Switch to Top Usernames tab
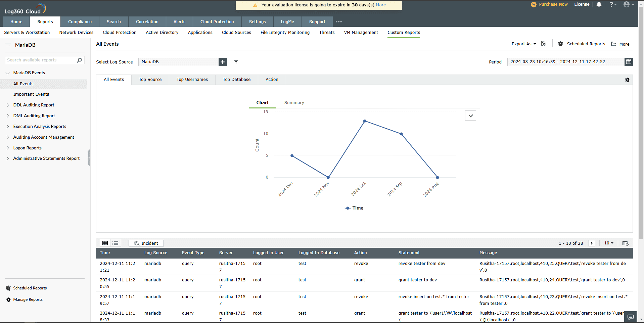The width and height of the screenshot is (644, 323). pos(192,80)
